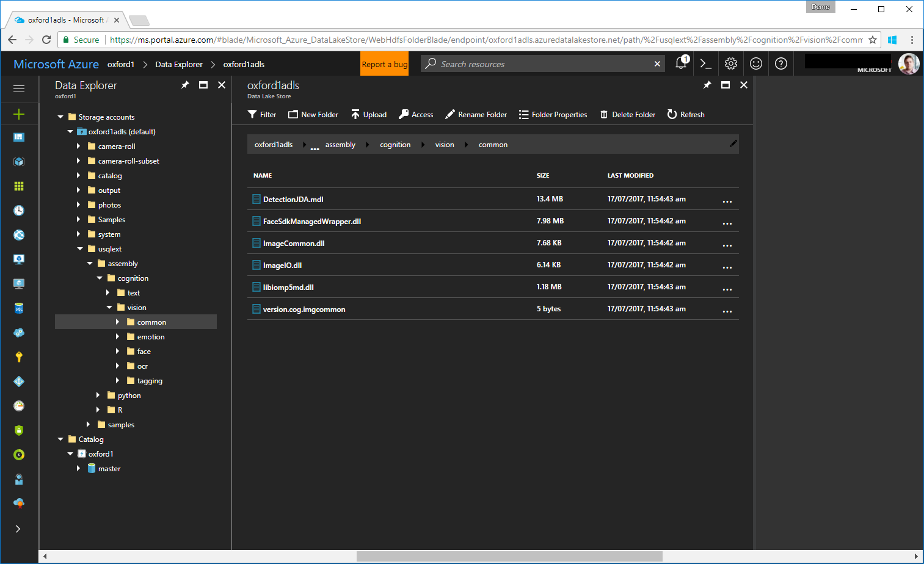Go to assembly in path breadcrumb
924x564 pixels.
point(340,145)
